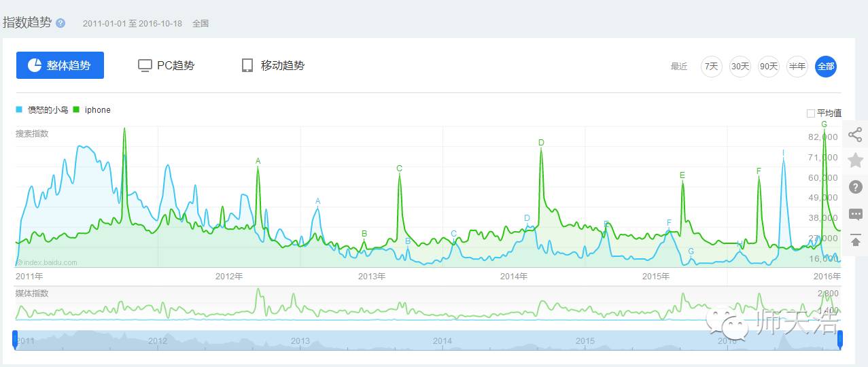Screen dimensions: 868x367
Task: Switch to the 移动趋势 tab
Action: [273, 65]
